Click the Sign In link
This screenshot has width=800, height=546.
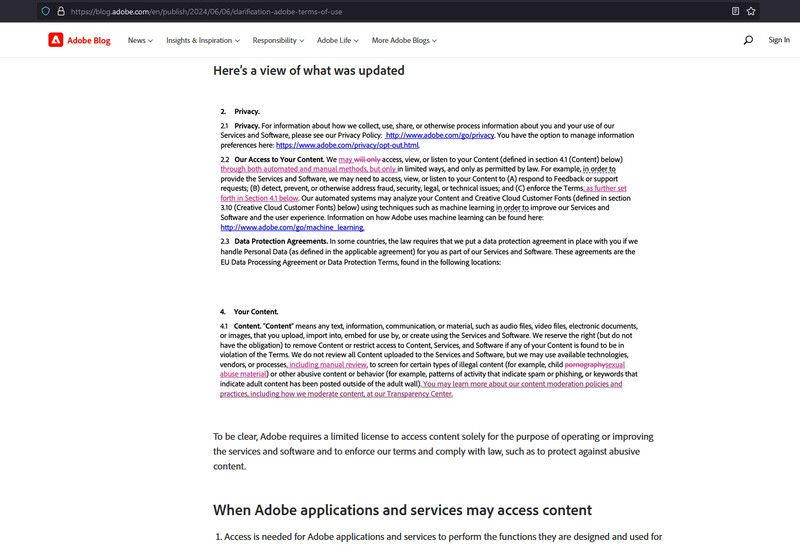(779, 40)
